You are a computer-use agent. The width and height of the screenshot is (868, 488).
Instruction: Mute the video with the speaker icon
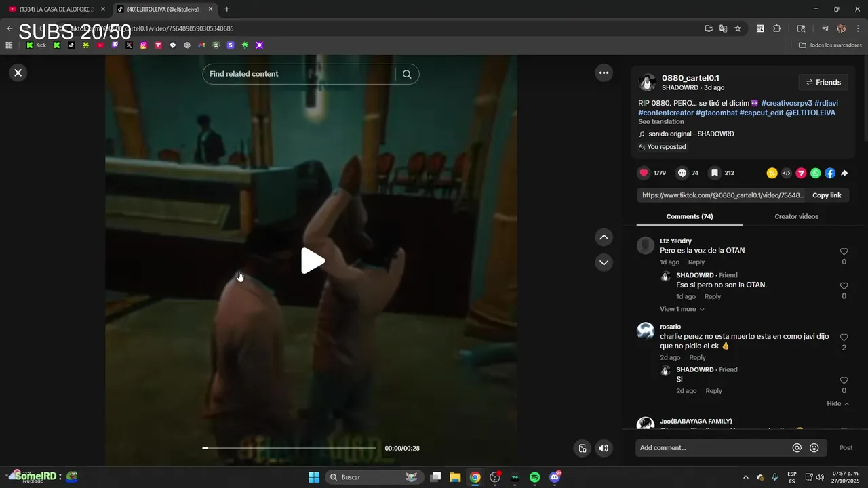(x=604, y=448)
